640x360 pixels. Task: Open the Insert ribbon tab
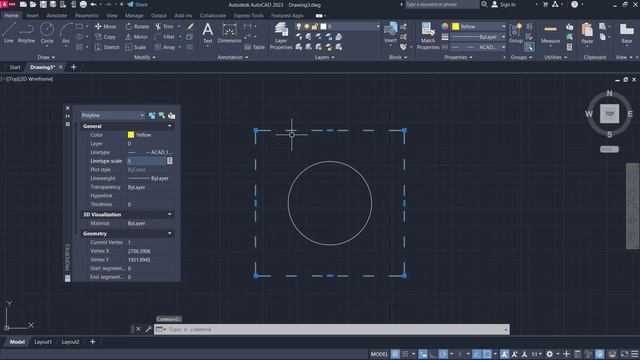[x=32, y=16]
